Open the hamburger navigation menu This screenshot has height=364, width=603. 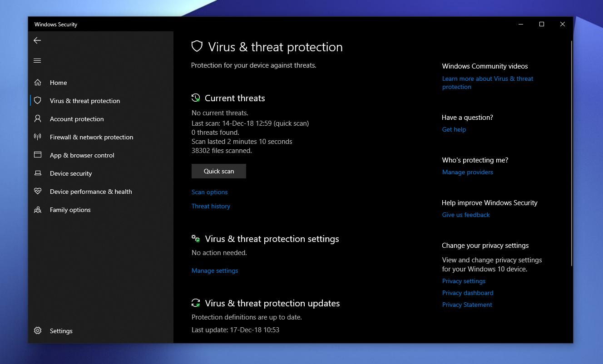tap(37, 60)
